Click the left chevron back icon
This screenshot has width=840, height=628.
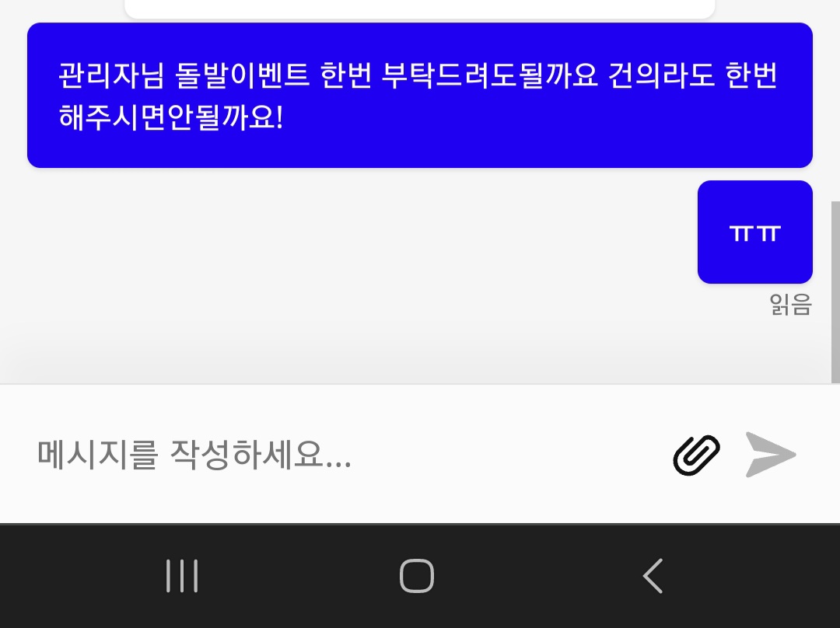pos(653,576)
